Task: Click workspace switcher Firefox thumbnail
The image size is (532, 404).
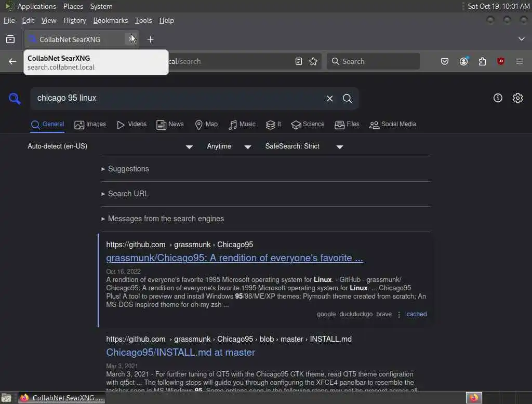Action: [474, 398]
